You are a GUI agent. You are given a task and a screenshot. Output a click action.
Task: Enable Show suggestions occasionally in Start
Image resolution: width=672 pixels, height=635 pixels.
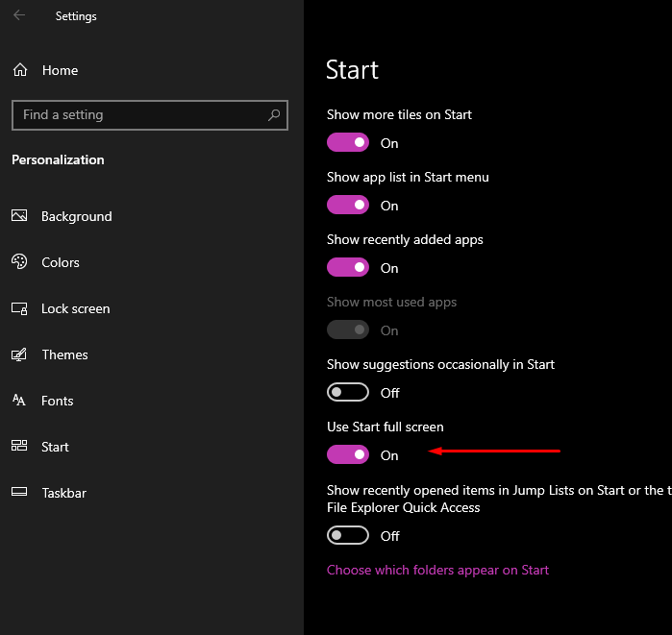[x=348, y=393]
